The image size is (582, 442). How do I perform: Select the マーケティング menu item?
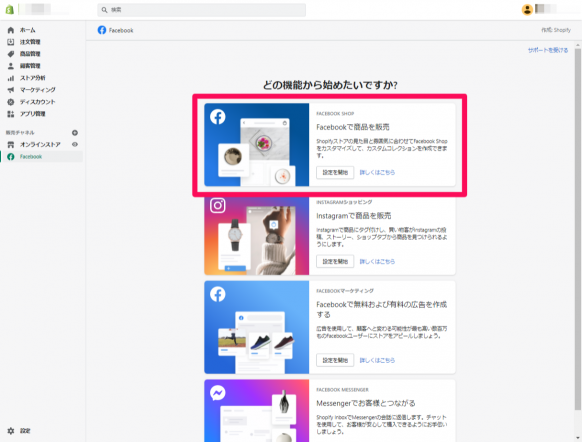(x=37, y=90)
